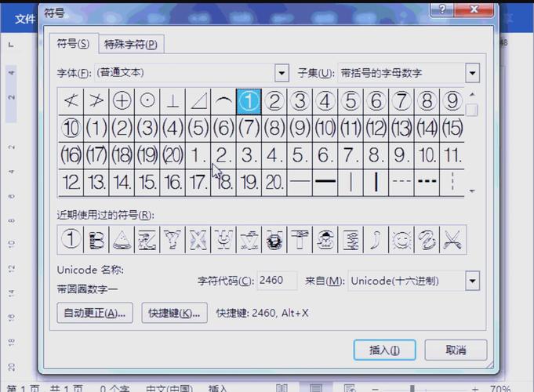Image resolution: width=534 pixels, height=392 pixels.
Task: Click the Word zoom slider handle
Action: tap(412, 389)
